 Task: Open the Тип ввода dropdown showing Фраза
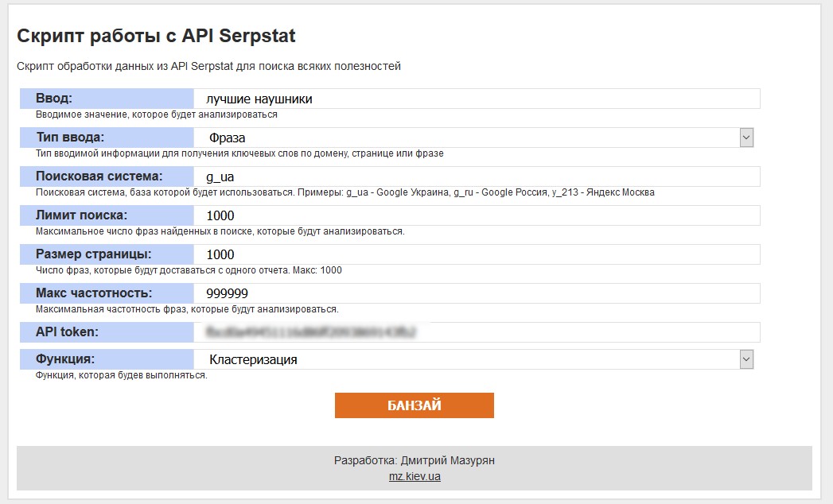(473, 138)
